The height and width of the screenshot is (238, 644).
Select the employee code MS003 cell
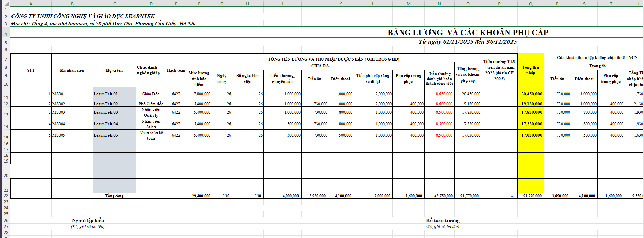(72, 112)
